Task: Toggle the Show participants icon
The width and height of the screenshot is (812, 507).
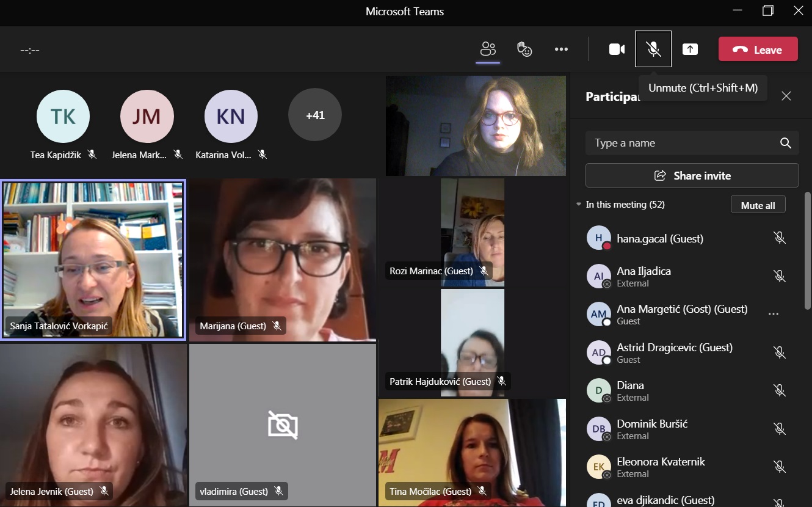Action: click(x=488, y=49)
